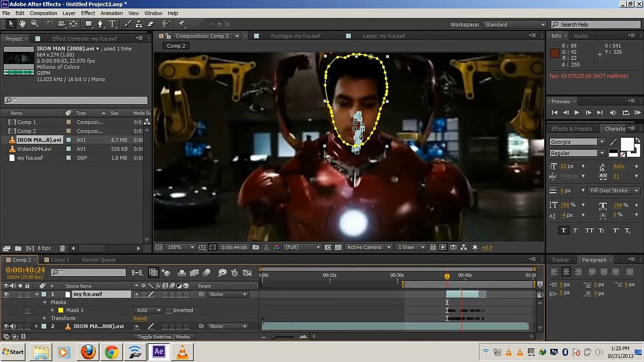Image resolution: width=644 pixels, height=362 pixels.
Task: Click the Transform Reset link
Action: tap(140, 318)
